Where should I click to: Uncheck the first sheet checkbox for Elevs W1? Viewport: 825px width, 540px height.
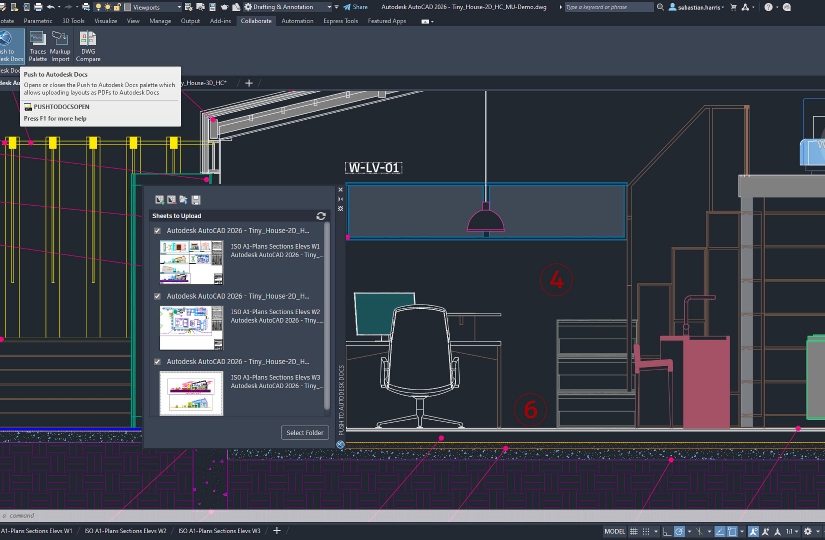[157, 231]
